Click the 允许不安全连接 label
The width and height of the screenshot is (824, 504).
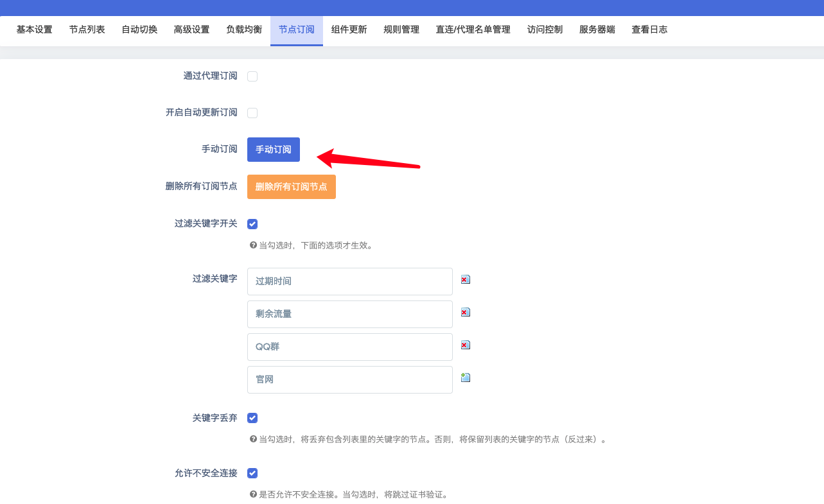click(x=206, y=473)
